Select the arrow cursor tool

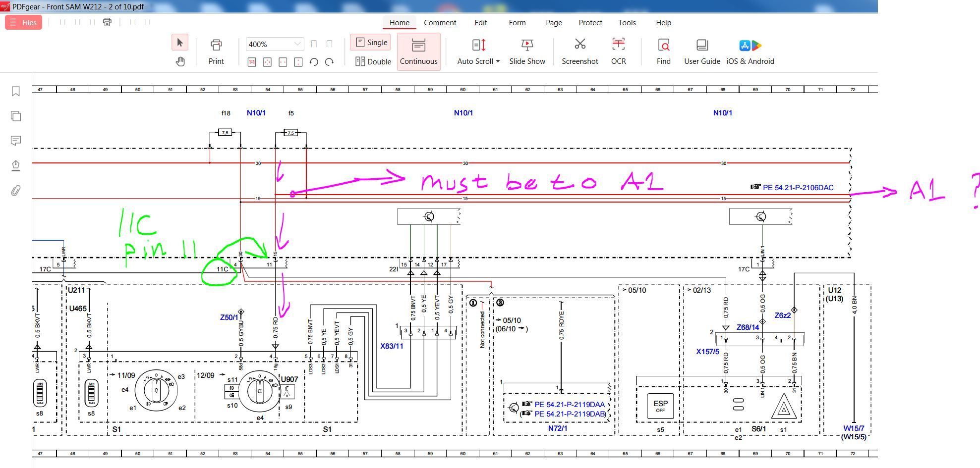180,43
